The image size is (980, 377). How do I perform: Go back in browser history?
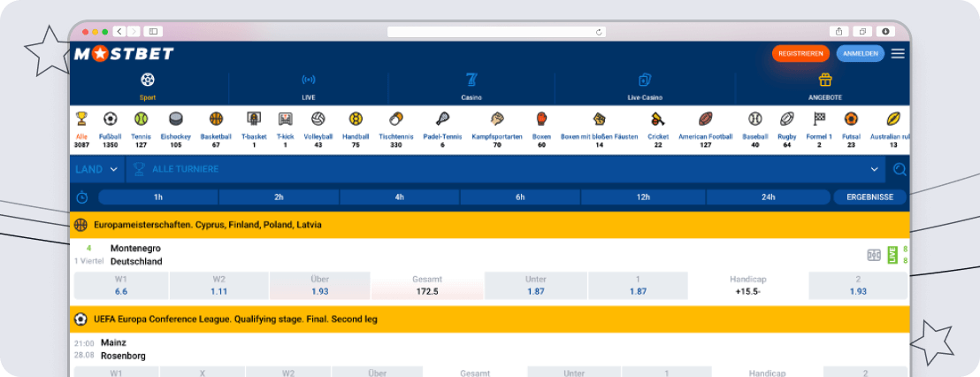tap(119, 31)
